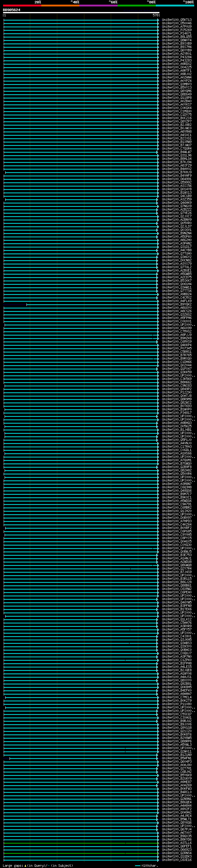Select the label UniRef100_O05625
The height and width of the screenshot is (868, 197).
pos(177,426)
